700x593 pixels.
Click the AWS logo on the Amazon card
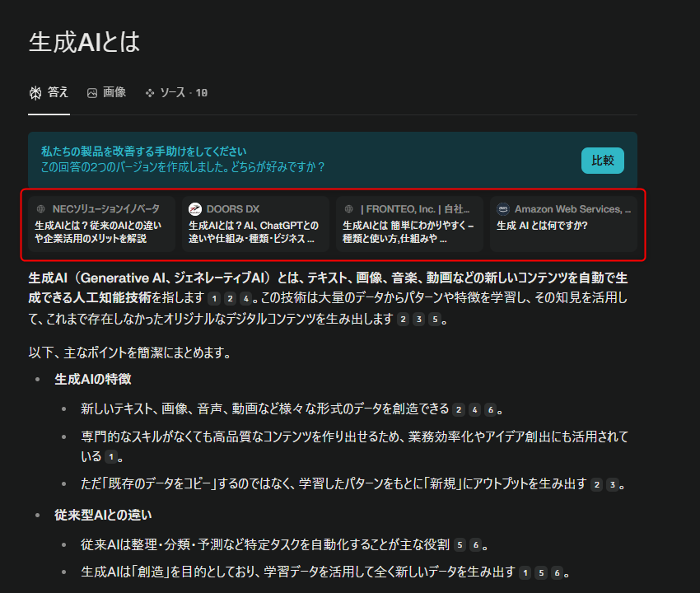[503, 209]
